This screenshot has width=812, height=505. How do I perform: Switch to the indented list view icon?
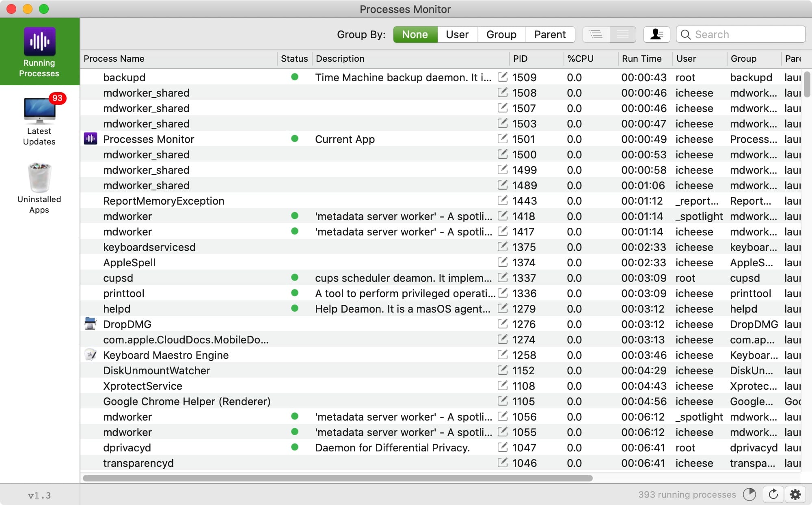[596, 35]
